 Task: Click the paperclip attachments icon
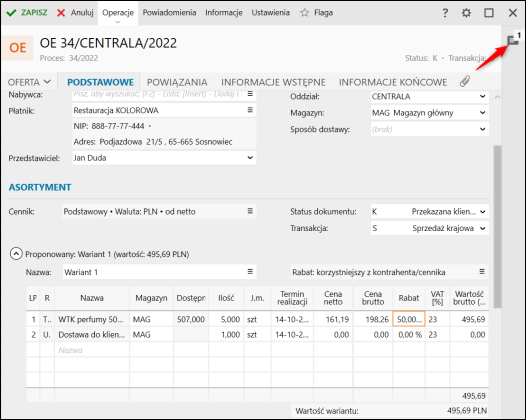(465, 82)
